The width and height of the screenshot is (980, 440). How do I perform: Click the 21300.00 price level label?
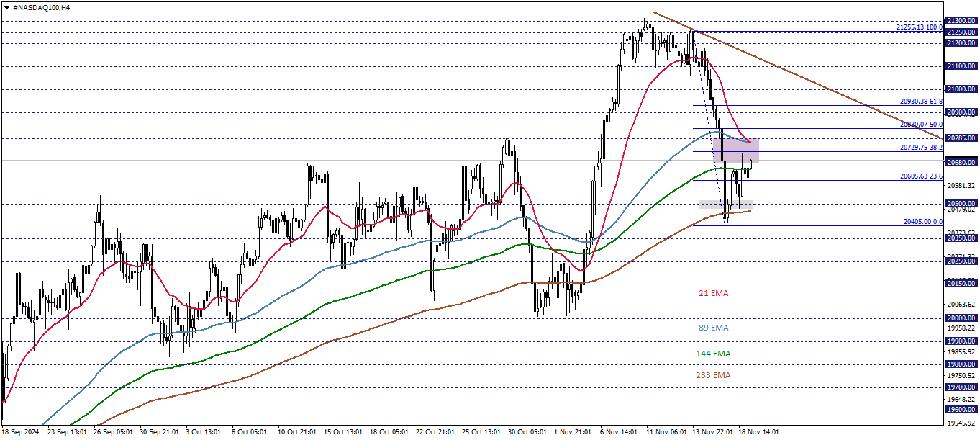pos(961,21)
